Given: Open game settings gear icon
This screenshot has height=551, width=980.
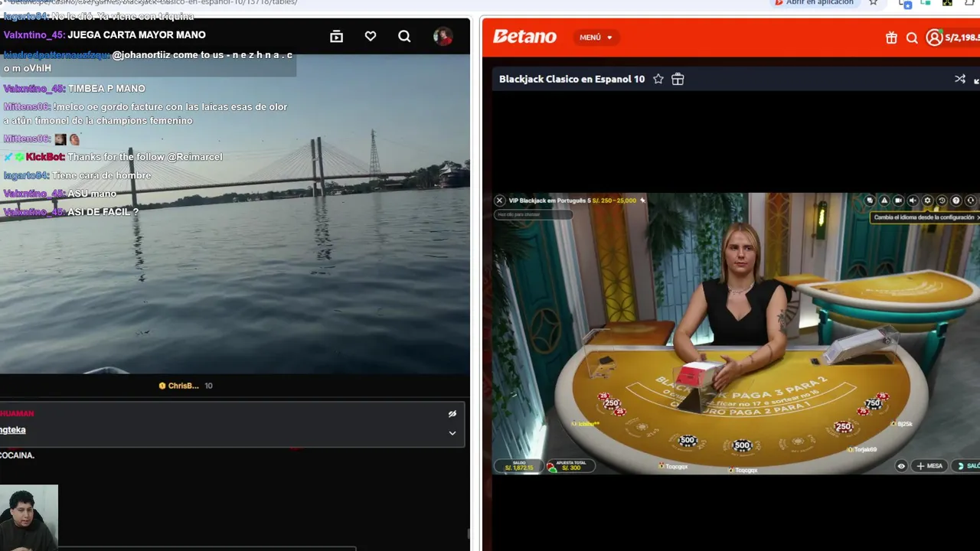Looking at the screenshot, I should tap(927, 201).
